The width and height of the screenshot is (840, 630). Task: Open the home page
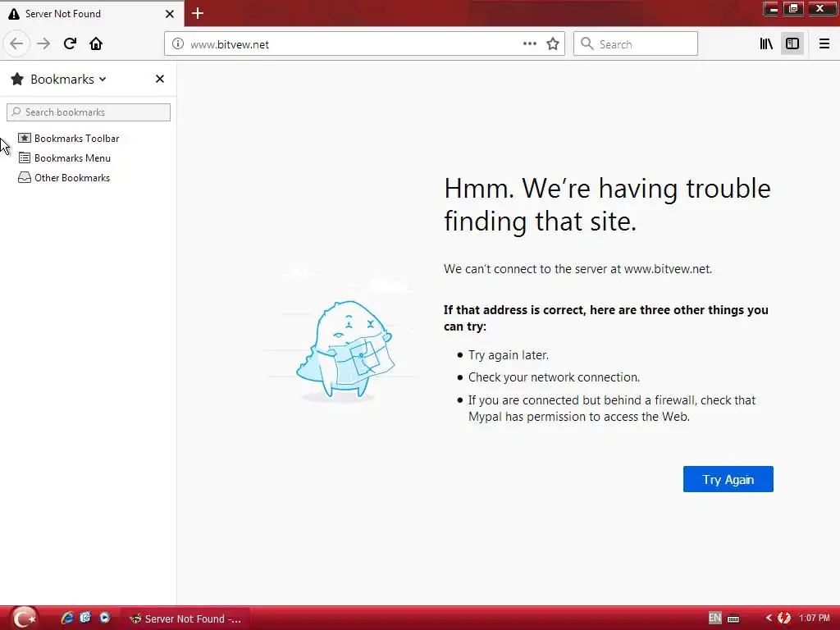tap(96, 44)
